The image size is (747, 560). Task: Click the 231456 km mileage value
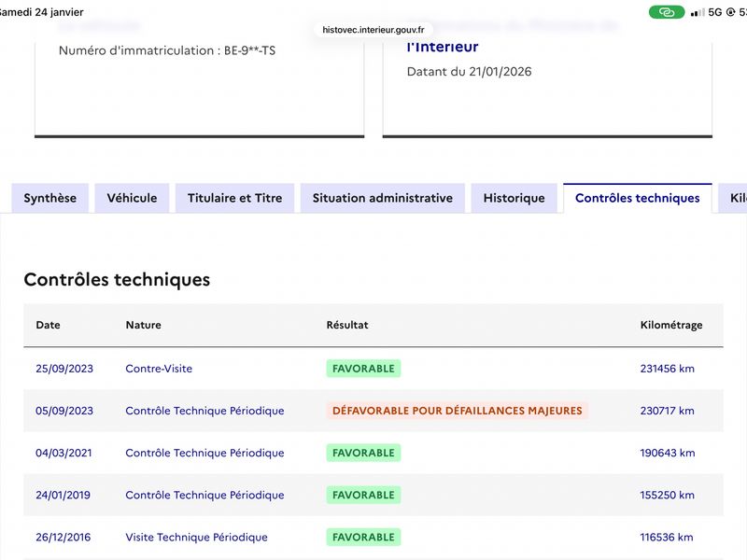667,369
